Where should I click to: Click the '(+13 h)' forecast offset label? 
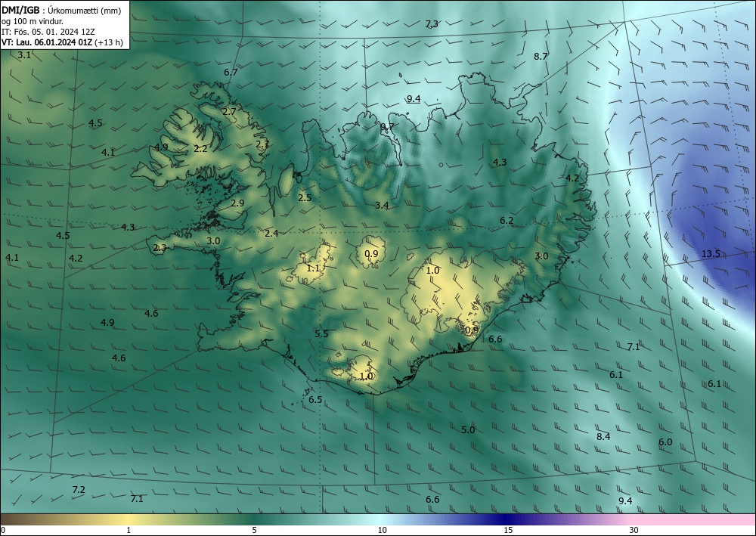coord(109,42)
